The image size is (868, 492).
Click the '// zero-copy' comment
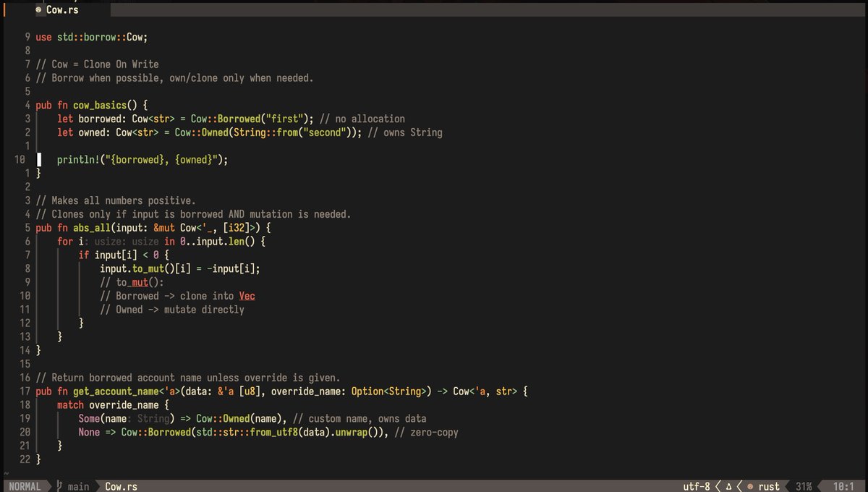tap(427, 433)
